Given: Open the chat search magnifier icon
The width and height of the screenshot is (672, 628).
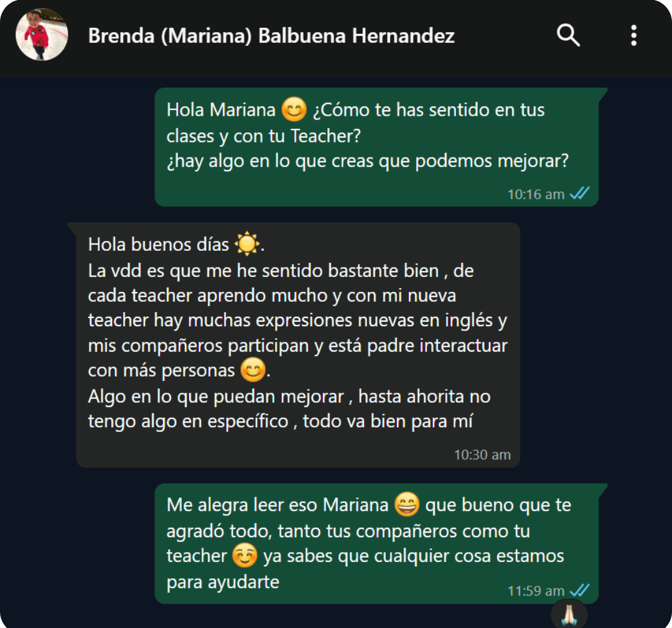Looking at the screenshot, I should pyautogui.click(x=568, y=35).
